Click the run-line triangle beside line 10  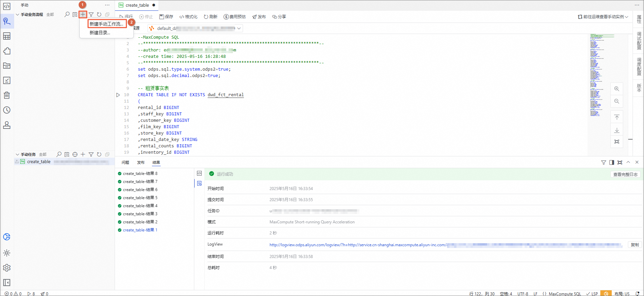pos(118,95)
